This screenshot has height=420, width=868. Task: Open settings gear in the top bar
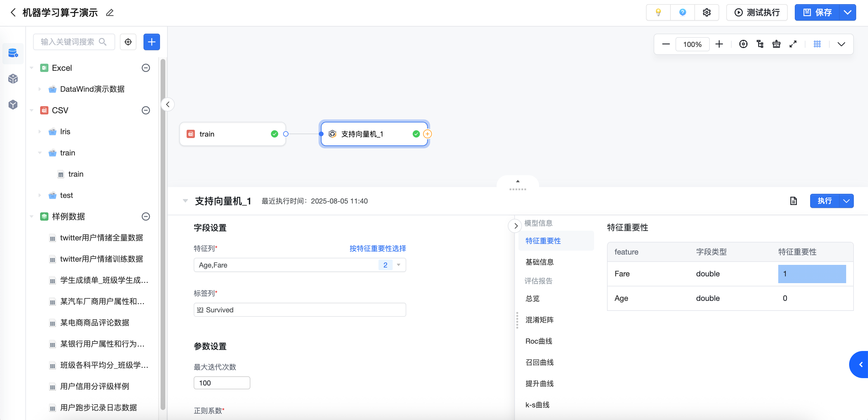point(707,12)
